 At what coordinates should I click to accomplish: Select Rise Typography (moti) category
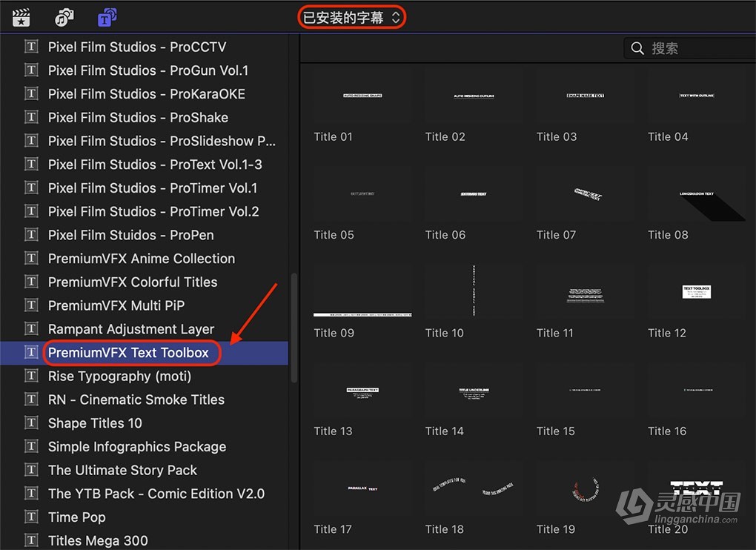coord(145,376)
